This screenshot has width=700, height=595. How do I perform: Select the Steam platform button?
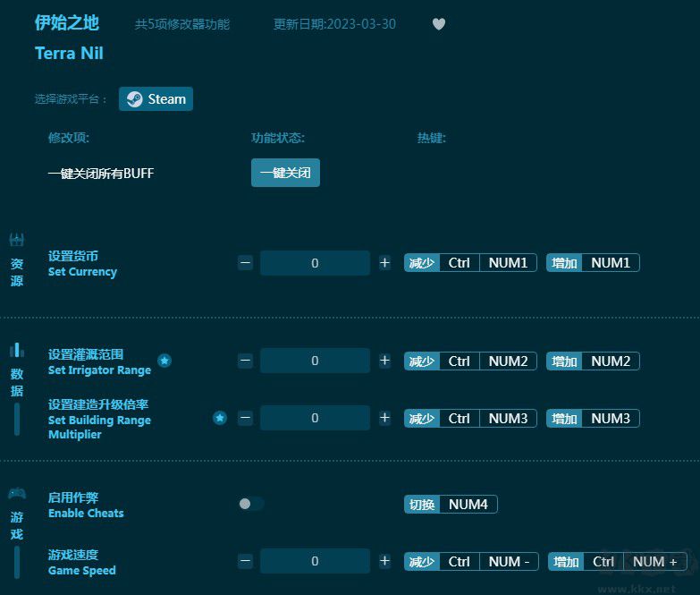coord(156,98)
